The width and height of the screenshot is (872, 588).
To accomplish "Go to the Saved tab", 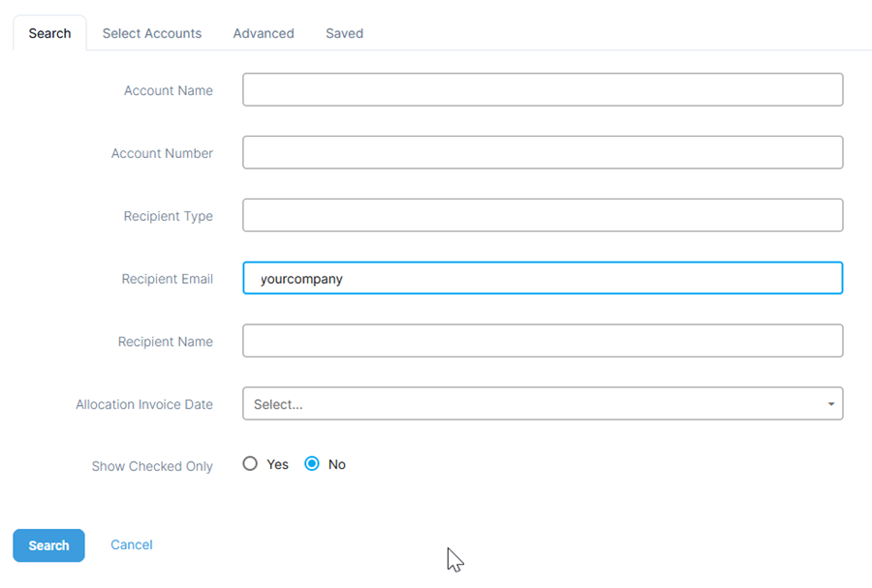I will pos(344,33).
